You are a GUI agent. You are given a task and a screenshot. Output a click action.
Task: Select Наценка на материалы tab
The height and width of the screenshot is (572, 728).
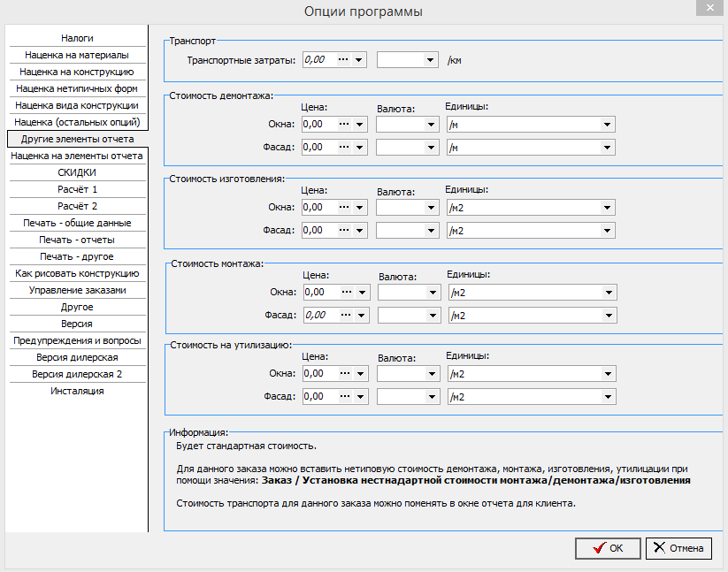77,55
